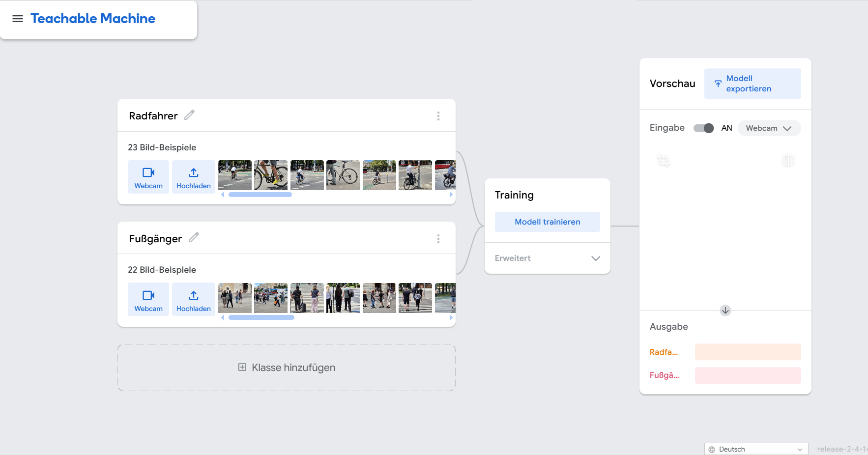Open the Deutsch language selector
Screen dimensions: 868x455
coord(756,449)
